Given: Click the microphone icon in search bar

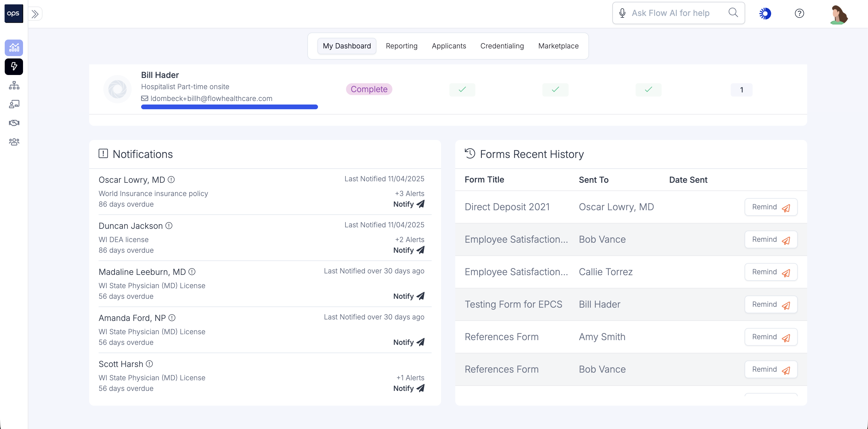Looking at the screenshot, I should pos(622,13).
